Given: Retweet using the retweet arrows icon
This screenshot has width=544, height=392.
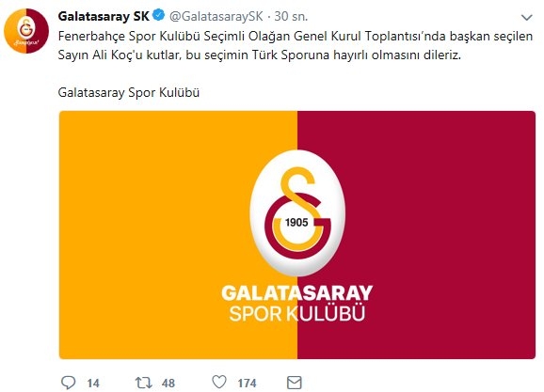Looking at the screenshot, I should coord(144,383).
